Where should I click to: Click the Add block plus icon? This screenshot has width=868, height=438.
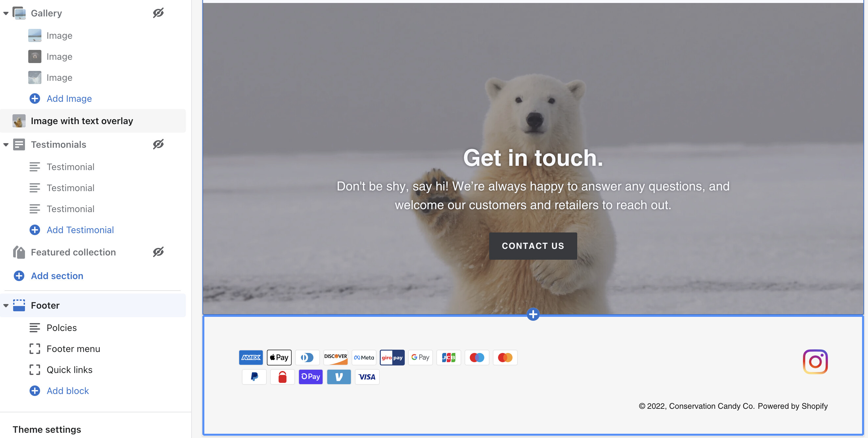[35, 390]
